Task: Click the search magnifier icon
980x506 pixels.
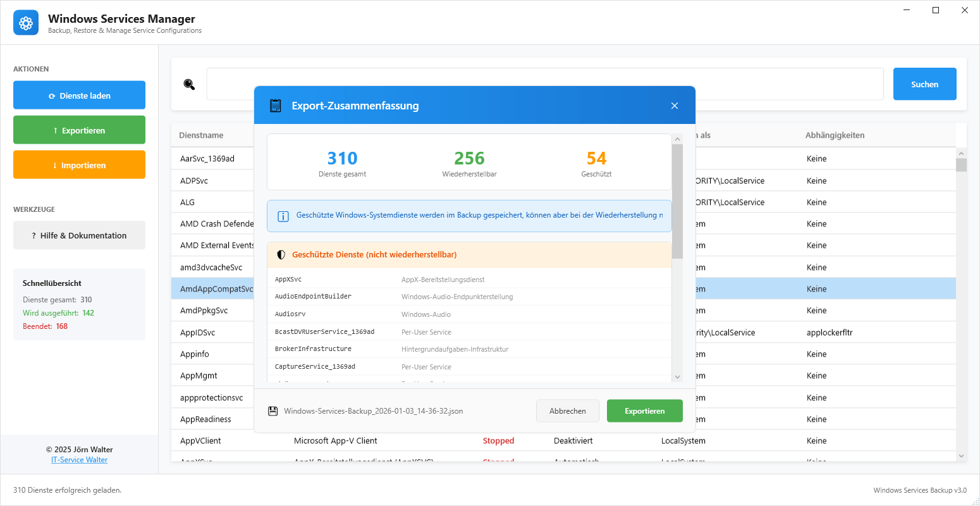Action: pyautogui.click(x=189, y=84)
